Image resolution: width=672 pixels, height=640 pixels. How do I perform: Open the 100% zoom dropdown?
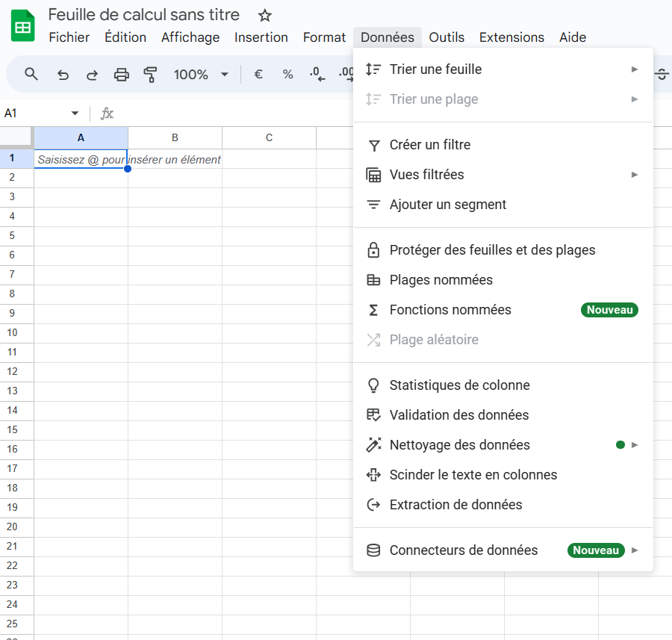[200, 75]
